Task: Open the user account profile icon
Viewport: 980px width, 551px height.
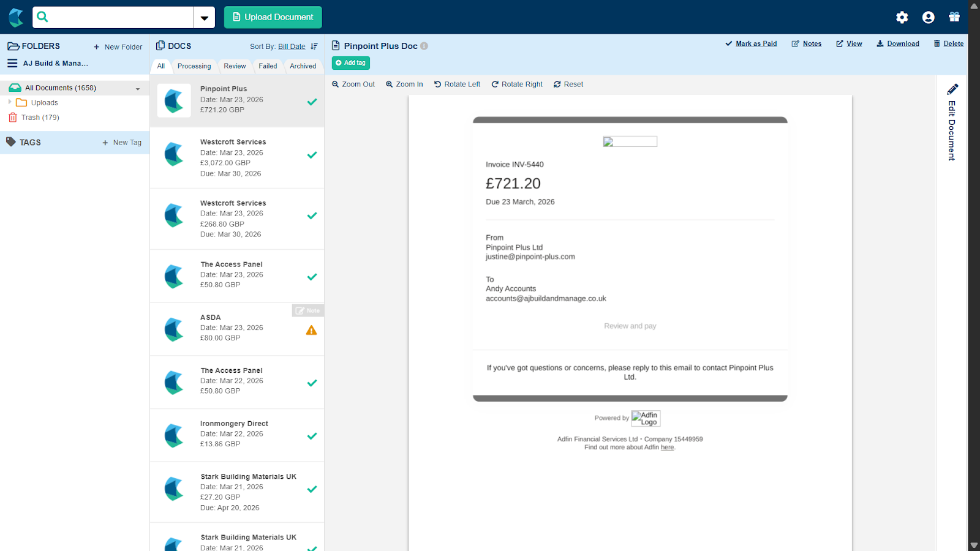Action: point(928,17)
